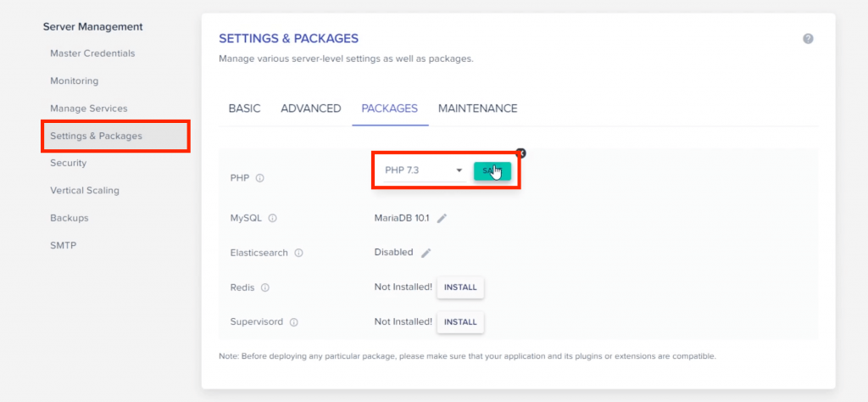868x402 pixels.
Task: Edit the MariaDB 10.1 version pencil
Action: (442, 219)
